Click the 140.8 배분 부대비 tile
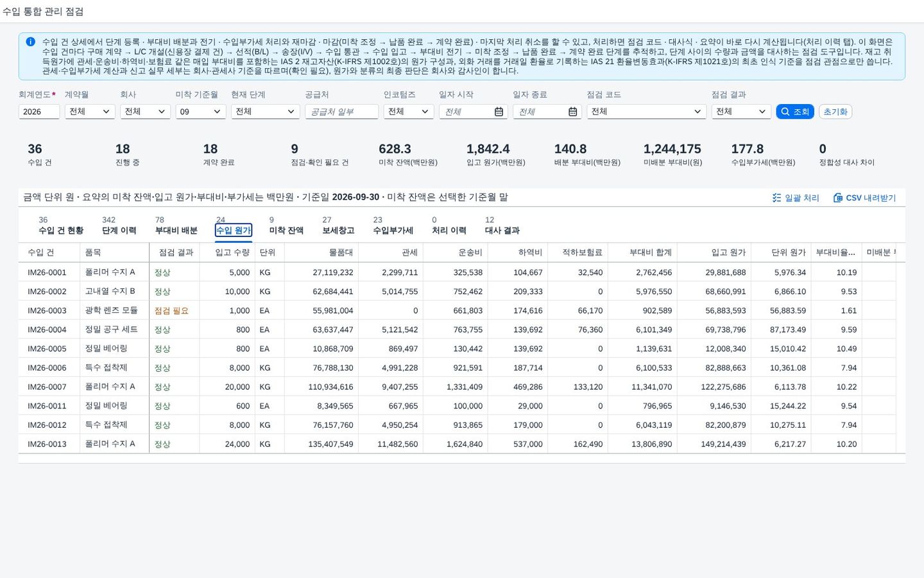924x578 pixels. coord(586,155)
